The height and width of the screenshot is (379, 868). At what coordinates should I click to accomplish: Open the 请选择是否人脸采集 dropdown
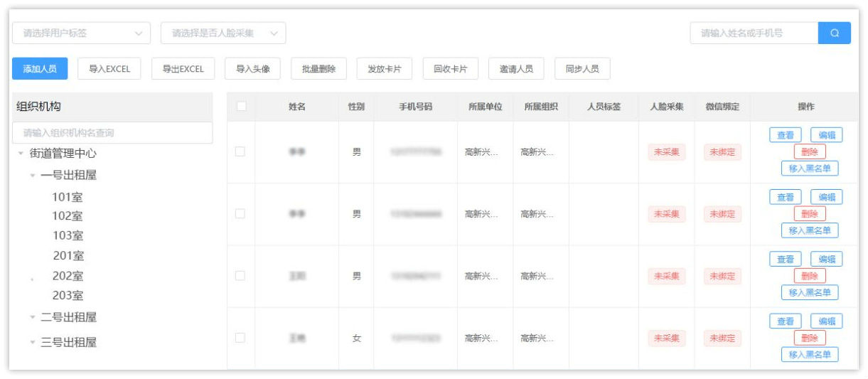[223, 33]
